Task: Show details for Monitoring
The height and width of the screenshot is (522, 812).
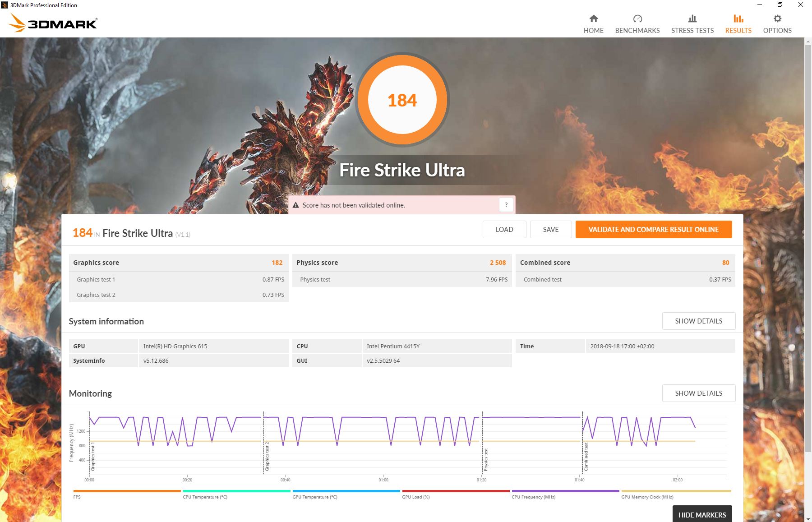Action: tap(699, 393)
